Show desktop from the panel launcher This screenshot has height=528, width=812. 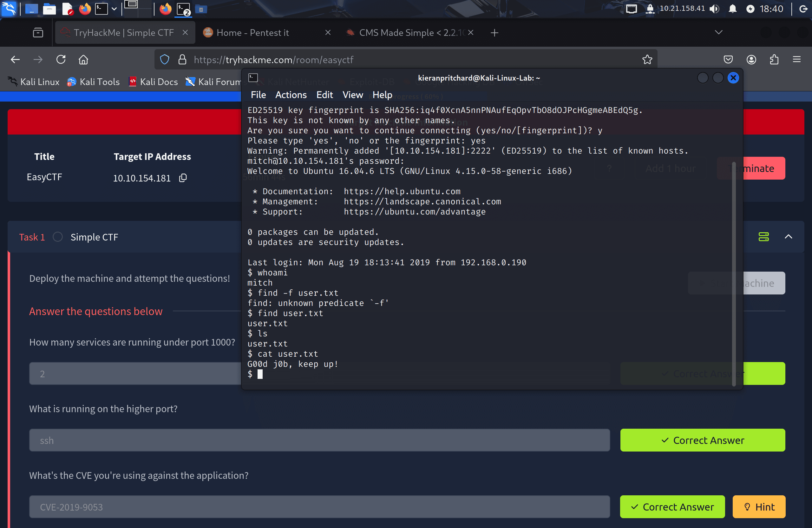point(31,9)
